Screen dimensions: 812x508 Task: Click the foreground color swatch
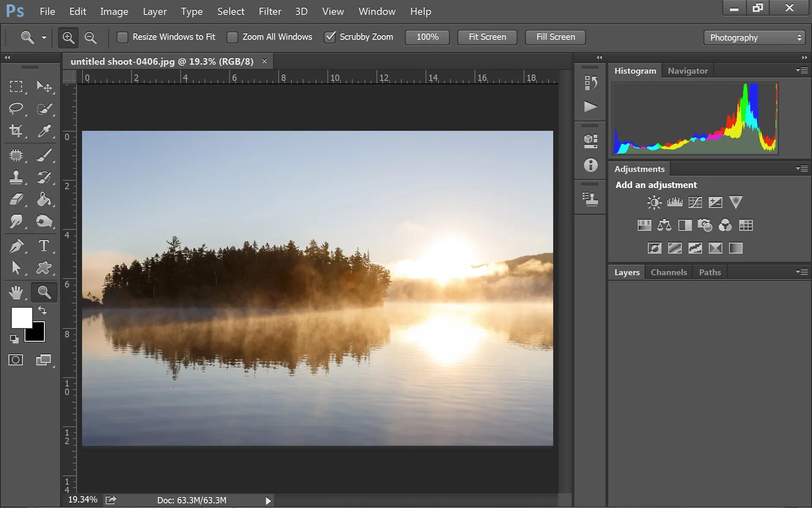click(x=21, y=318)
